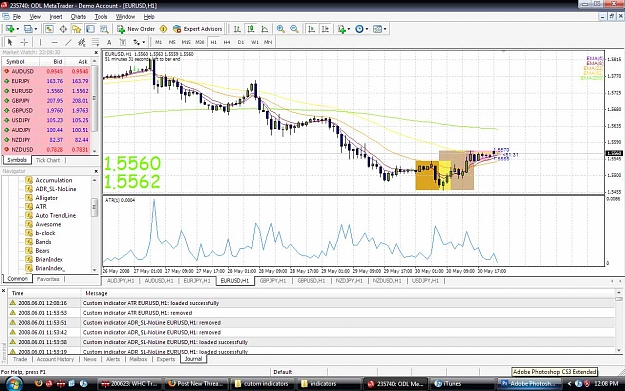Switch to D1 timeframe
The image size is (625, 391).
coord(241,42)
